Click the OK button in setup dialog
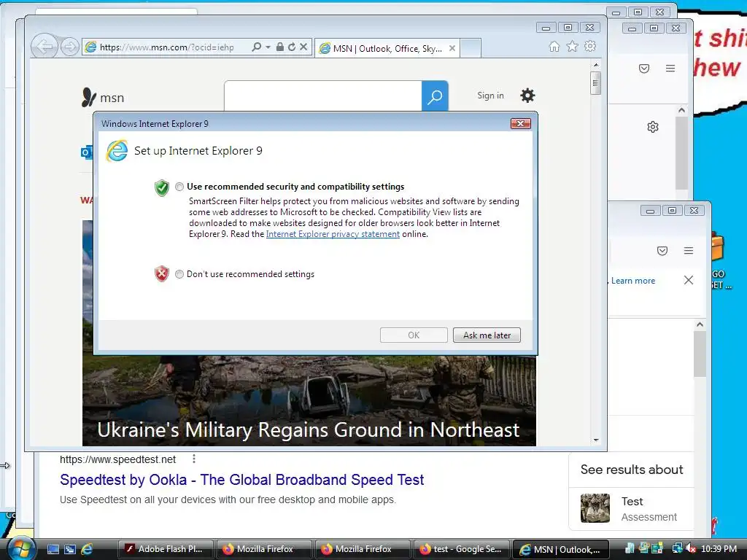This screenshot has height=560, width=747. 414,335
